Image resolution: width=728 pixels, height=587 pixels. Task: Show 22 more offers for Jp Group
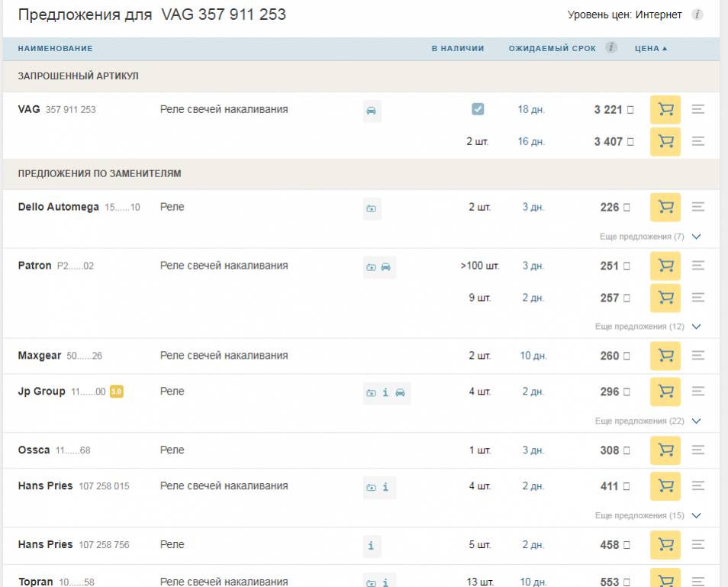(x=647, y=421)
